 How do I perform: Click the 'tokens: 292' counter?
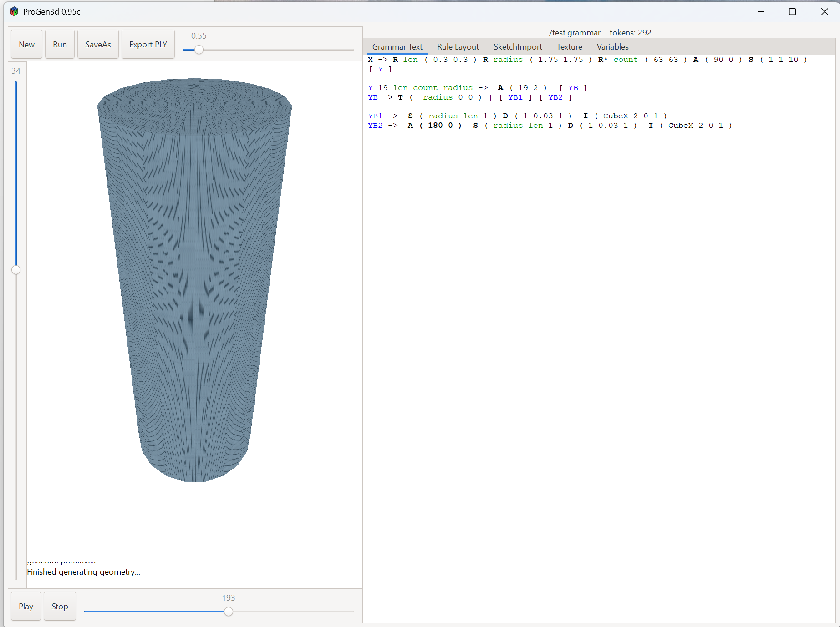point(631,33)
